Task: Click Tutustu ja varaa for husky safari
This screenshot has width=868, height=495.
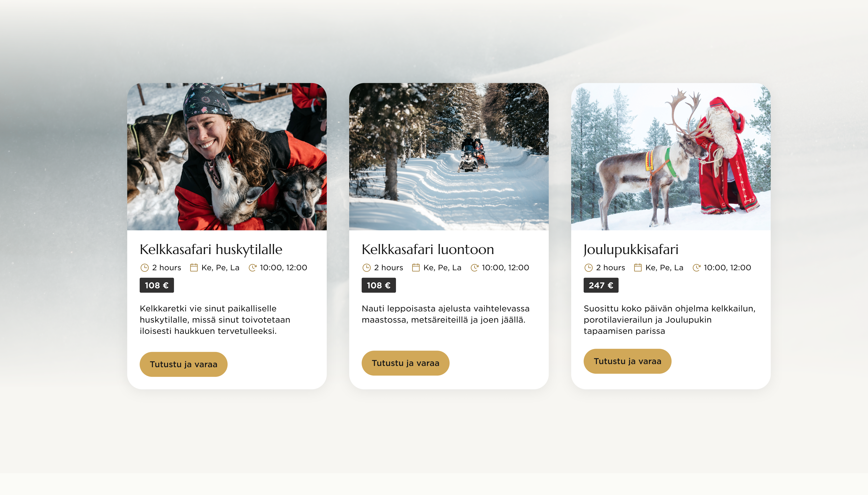Action: (x=184, y=364)
